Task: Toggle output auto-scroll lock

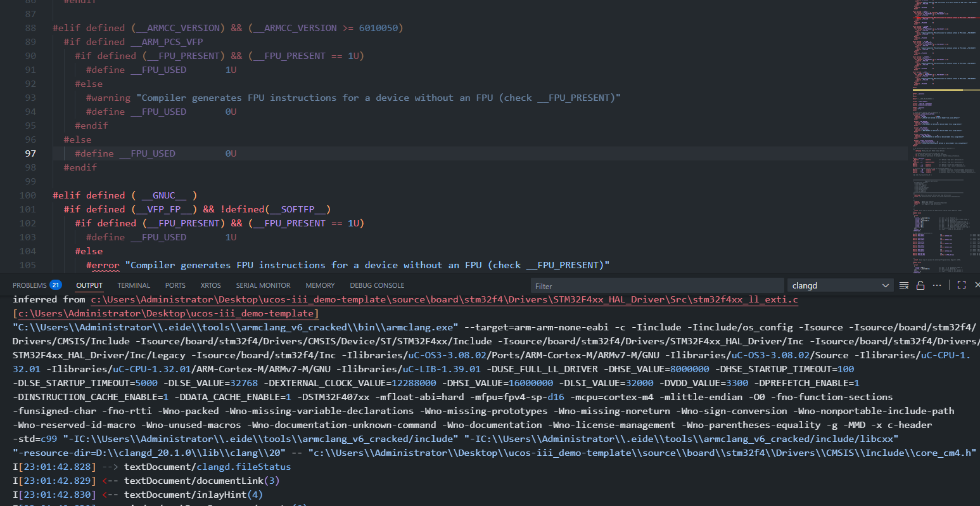Action: point(920,285)
